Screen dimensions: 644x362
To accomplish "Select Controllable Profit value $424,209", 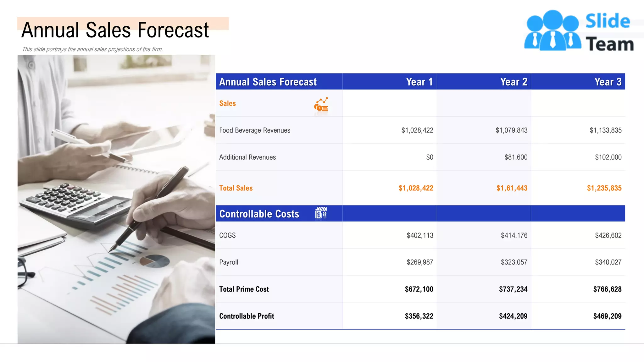I will 513,316.
